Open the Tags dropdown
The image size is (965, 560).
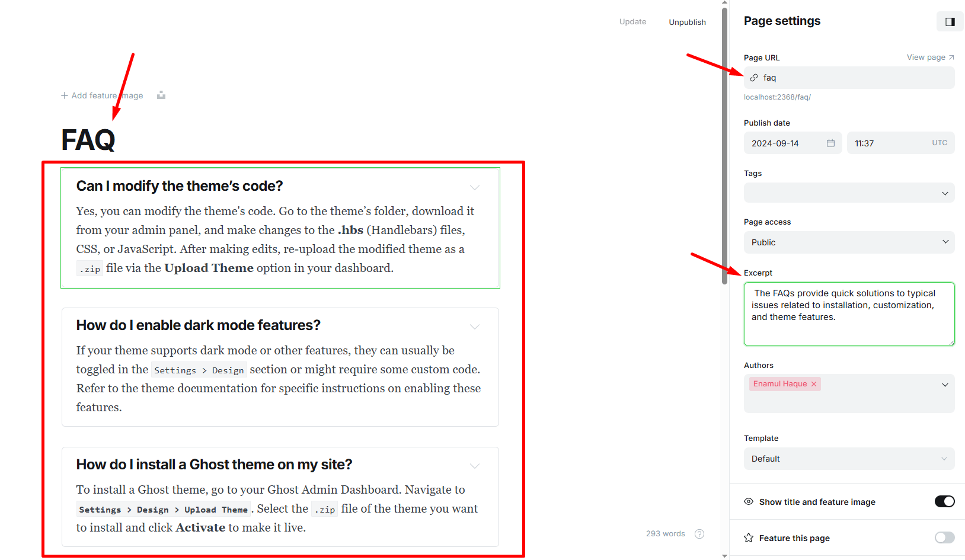coord(849,193)
